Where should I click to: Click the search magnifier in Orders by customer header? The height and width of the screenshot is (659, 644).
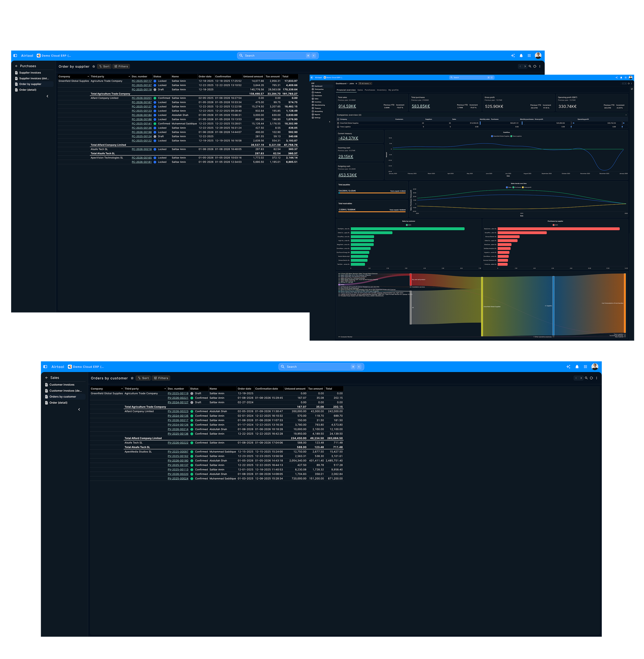pos(587,378)
